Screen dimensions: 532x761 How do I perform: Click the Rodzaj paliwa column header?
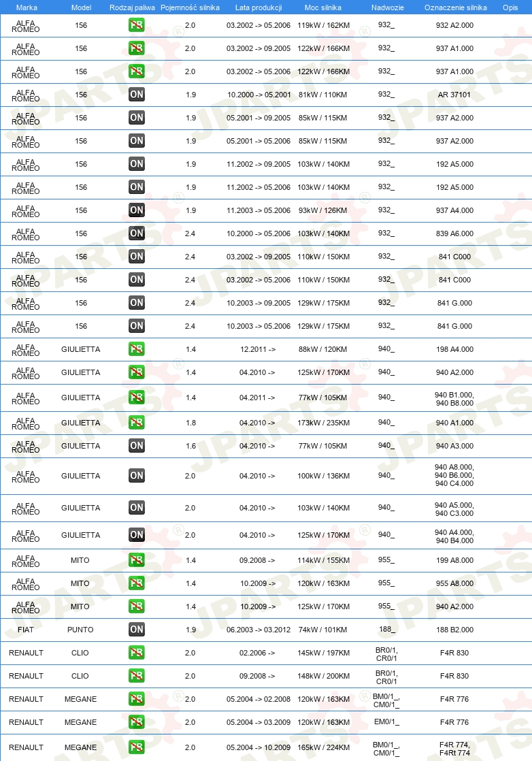coord(132,7)
